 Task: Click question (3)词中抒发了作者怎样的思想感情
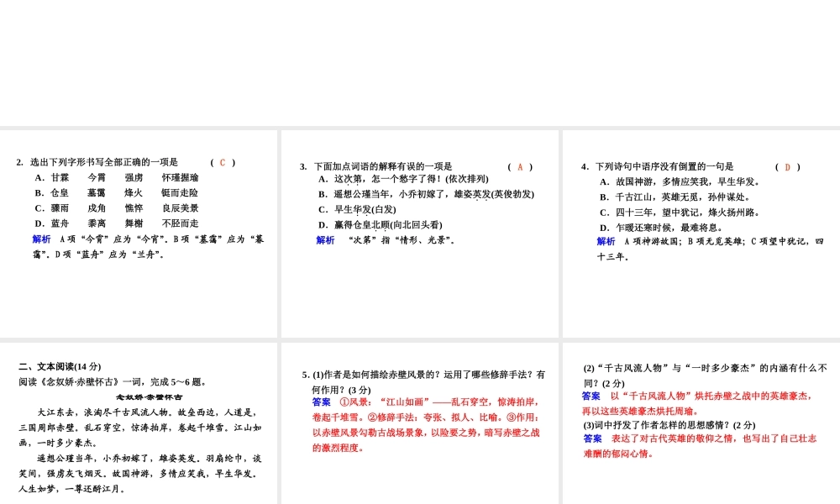click(x=669, y=425)
